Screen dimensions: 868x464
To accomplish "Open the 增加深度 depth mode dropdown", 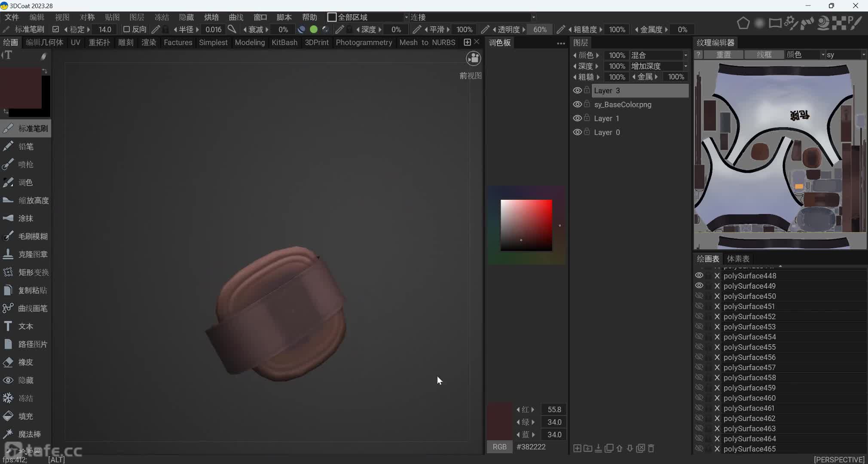I will click(659, 66).
